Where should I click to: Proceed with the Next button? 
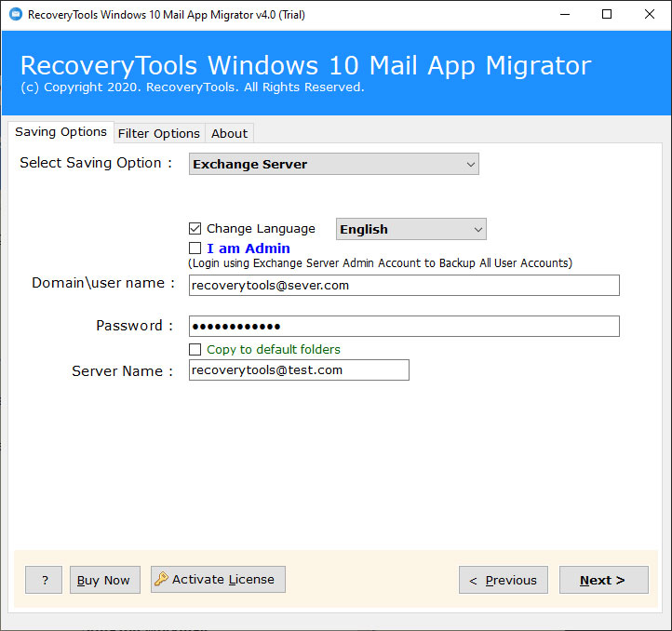pos(604,580)
